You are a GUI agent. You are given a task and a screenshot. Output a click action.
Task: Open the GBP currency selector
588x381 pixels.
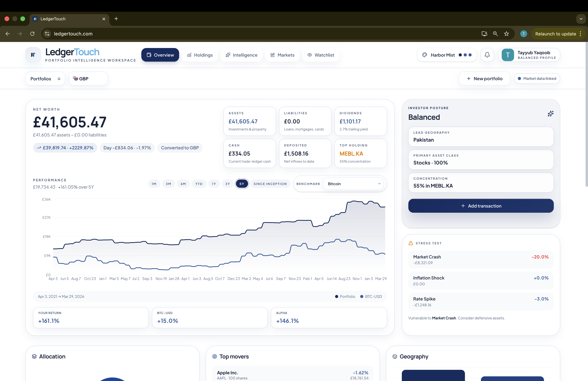tap(88, 78)
